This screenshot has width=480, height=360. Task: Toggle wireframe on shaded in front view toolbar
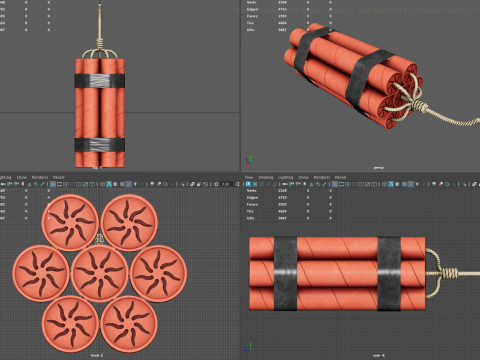point(122,184)
